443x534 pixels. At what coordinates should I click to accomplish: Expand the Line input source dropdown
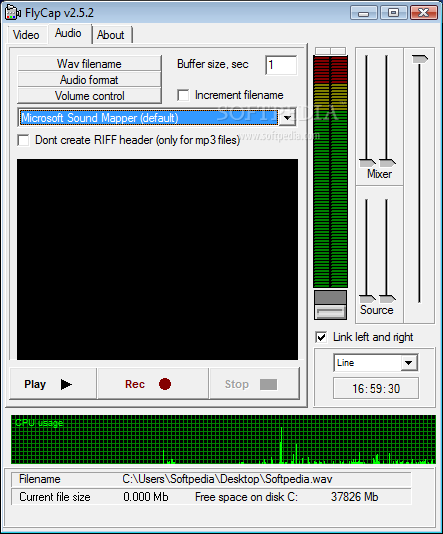click(x=409, y=363)
